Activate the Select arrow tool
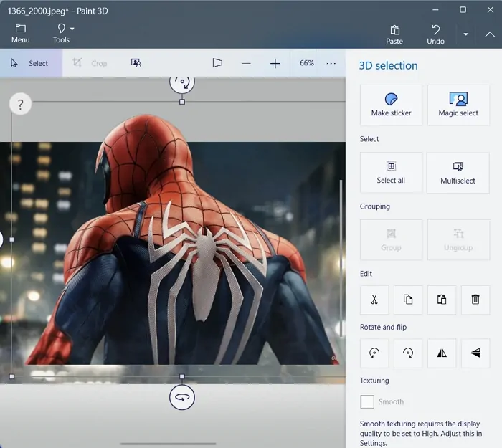502x448 pixels. [31, 63]
